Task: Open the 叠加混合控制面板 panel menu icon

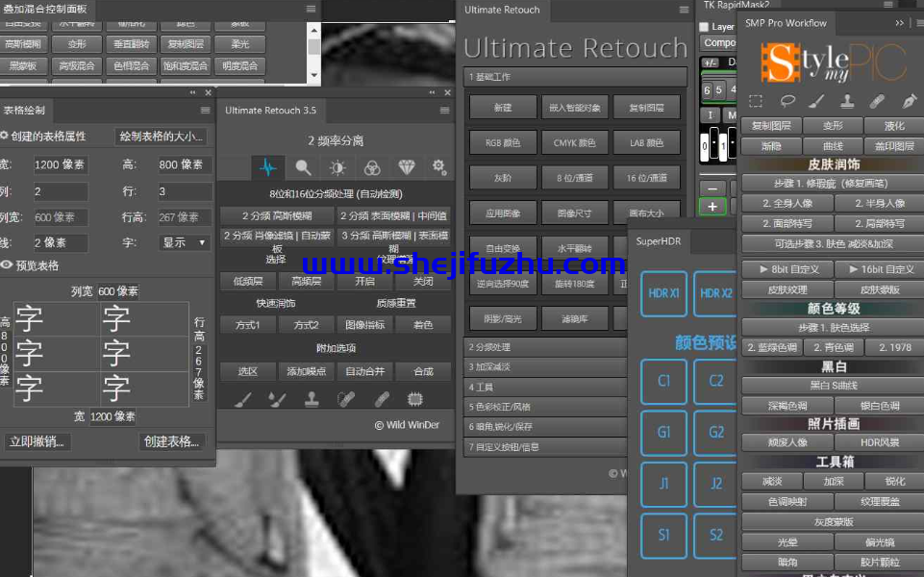Action: (312, 9)
